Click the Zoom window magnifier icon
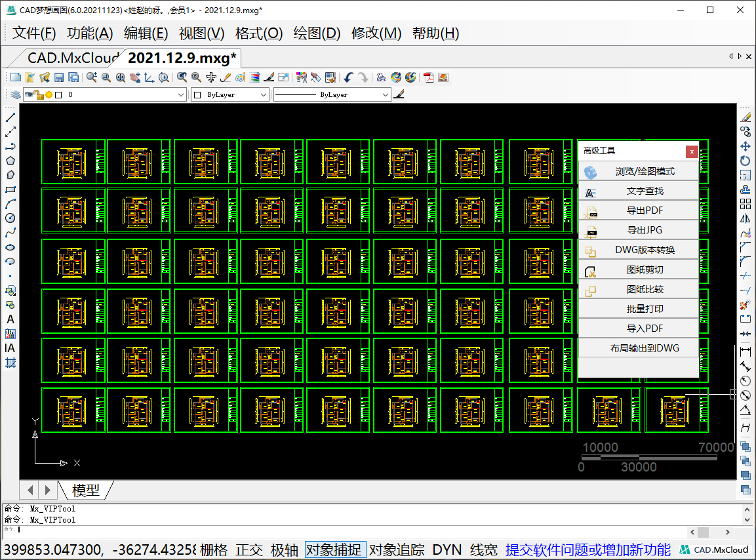Screen dimensions: 756x560 [x=106, y=77]
